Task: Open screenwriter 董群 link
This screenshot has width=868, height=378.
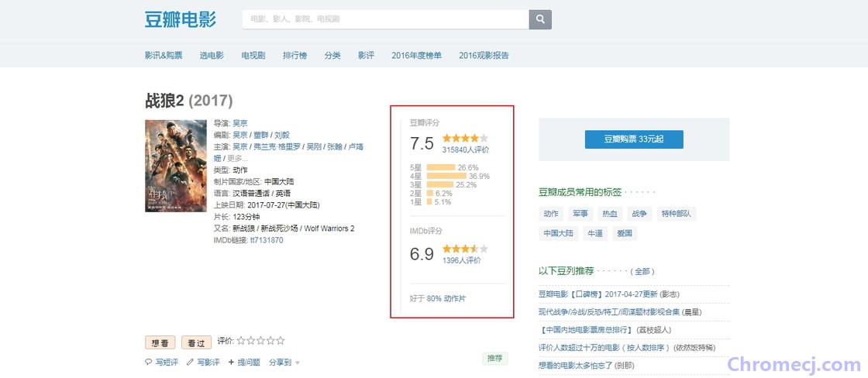Action: pyautogui.click(x=260, y=135)
